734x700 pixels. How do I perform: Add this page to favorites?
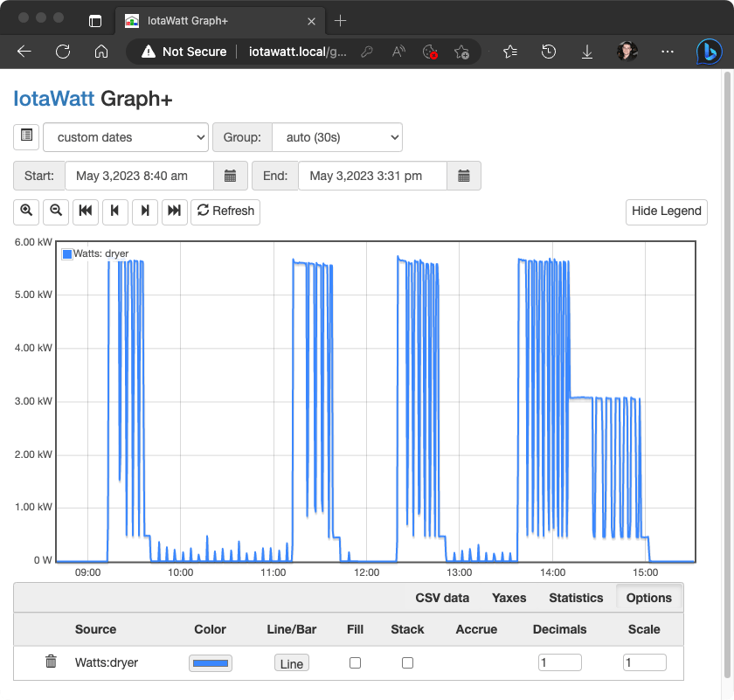pyautogui.click(x=461, y=52)
